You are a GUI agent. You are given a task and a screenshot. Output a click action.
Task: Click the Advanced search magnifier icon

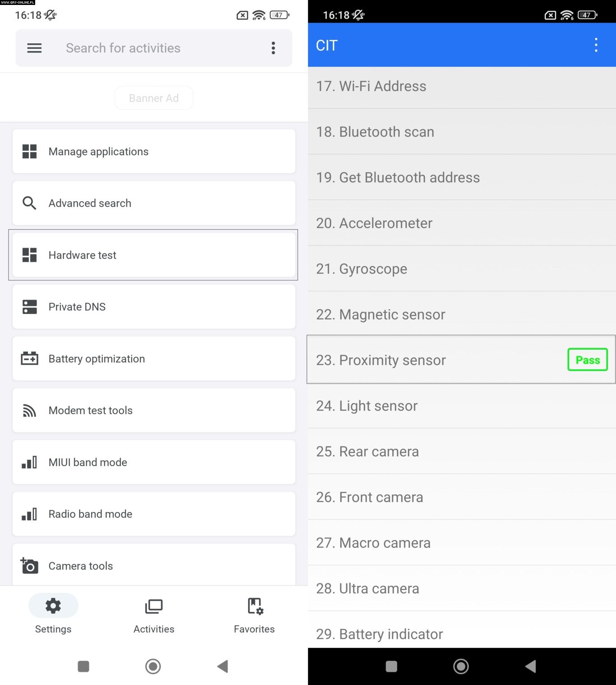tap(30, 203)
